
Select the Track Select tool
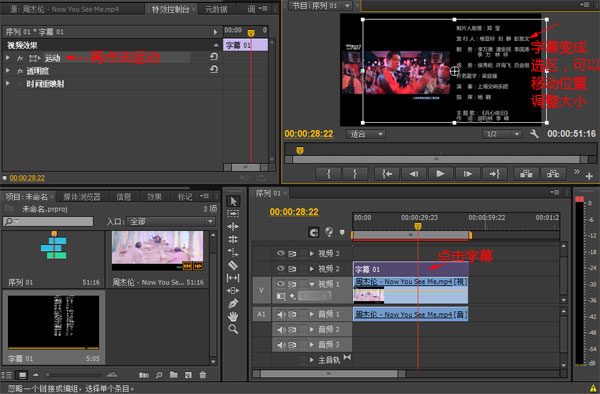[233, 213]
